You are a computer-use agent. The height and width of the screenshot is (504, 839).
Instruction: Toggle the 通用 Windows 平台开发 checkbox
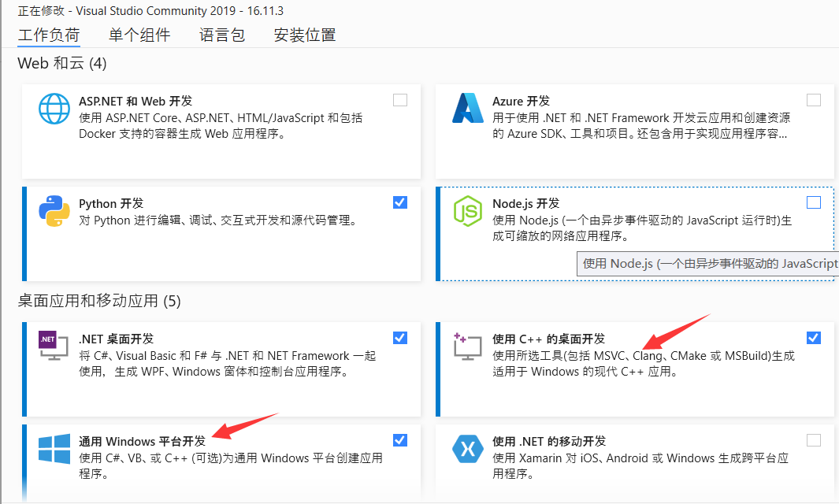coord(400,439)
